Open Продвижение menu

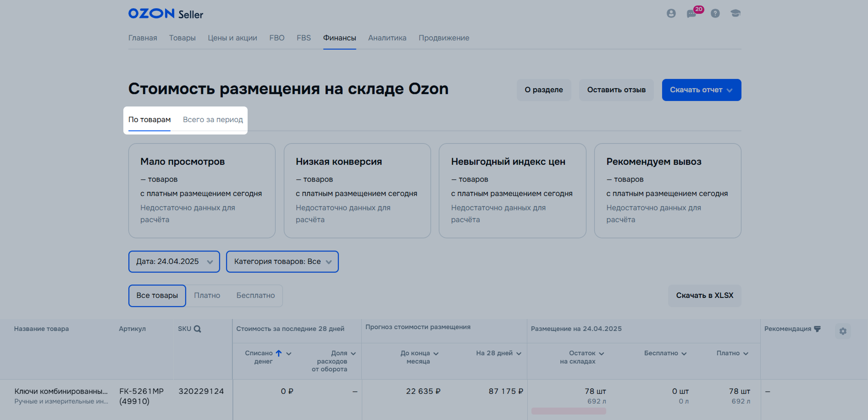[x=444, y=38]
